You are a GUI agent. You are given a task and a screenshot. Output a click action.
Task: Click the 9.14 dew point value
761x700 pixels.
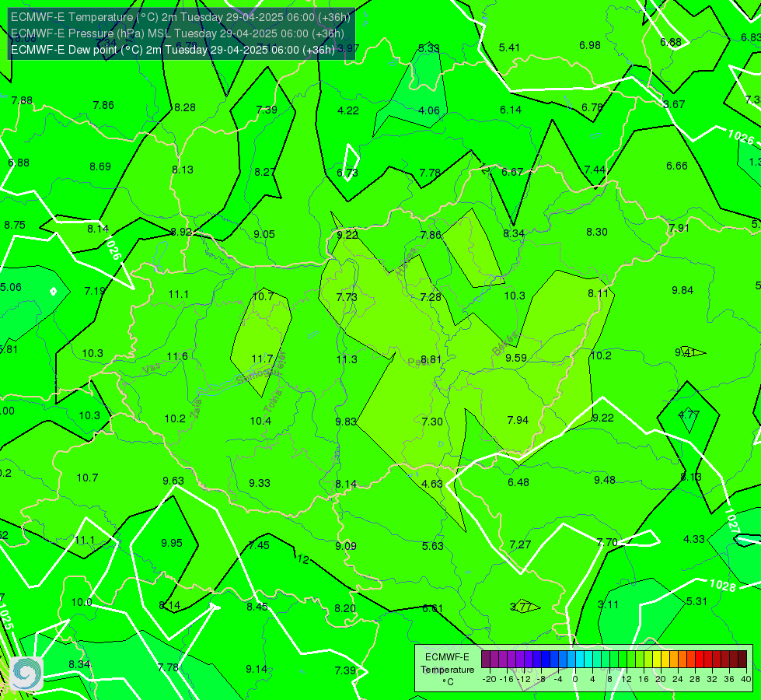tap(257, 670)
